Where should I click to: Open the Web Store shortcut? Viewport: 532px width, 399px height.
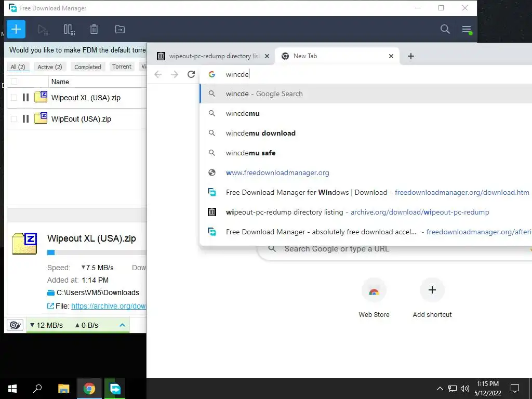point(374,298)
